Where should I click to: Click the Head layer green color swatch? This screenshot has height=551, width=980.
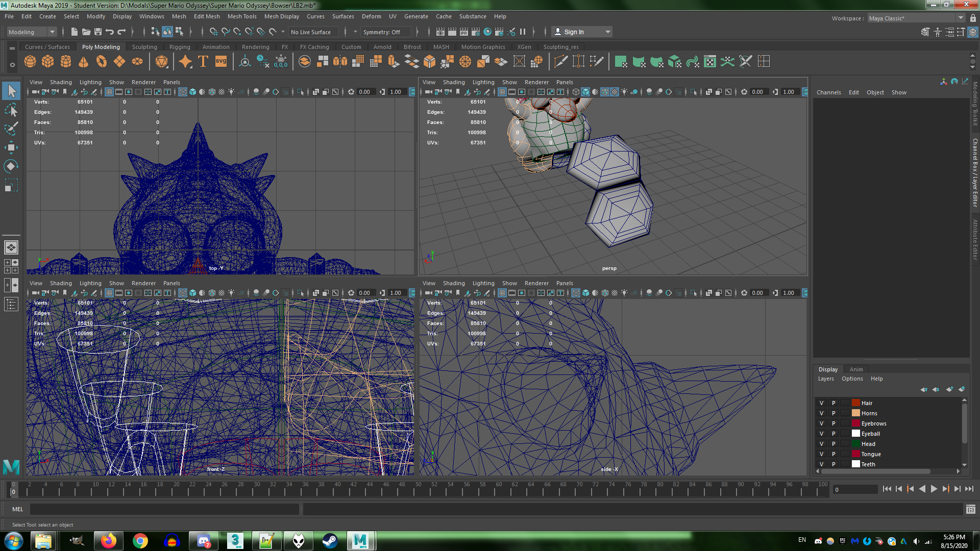click(856, 444)
